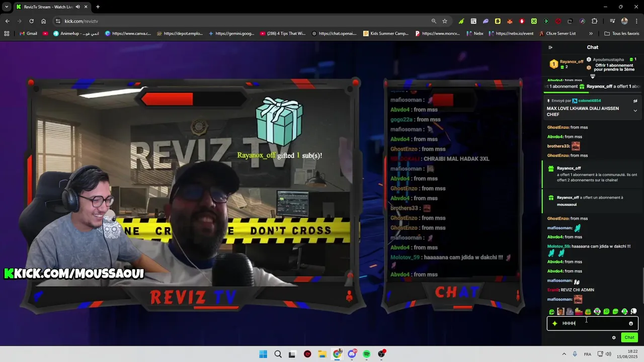Viewport: 644px width, 362px height.
Task: Reload the Kick page
Action: point(31,21)
